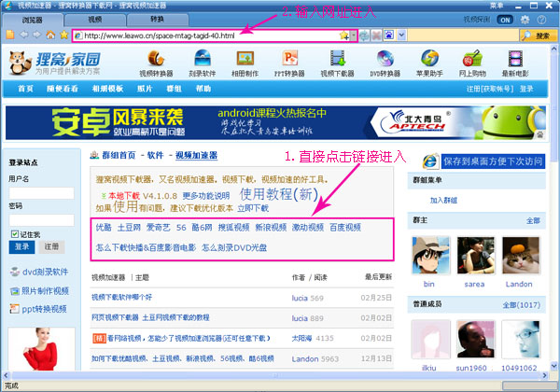560x392 pixels.
Task: Open favorites star in toolbar
Action: pyautogui.click(x=63, y=35)
